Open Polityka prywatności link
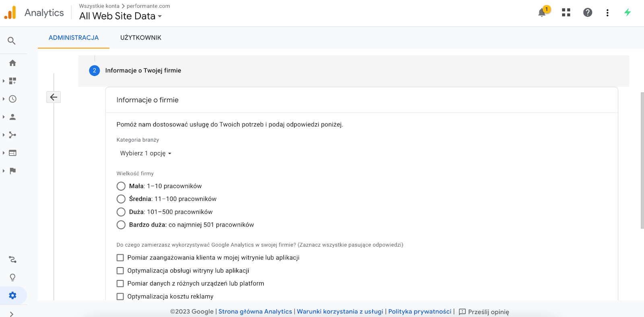This screenshot has height=317, width=644. coord(420,311)
